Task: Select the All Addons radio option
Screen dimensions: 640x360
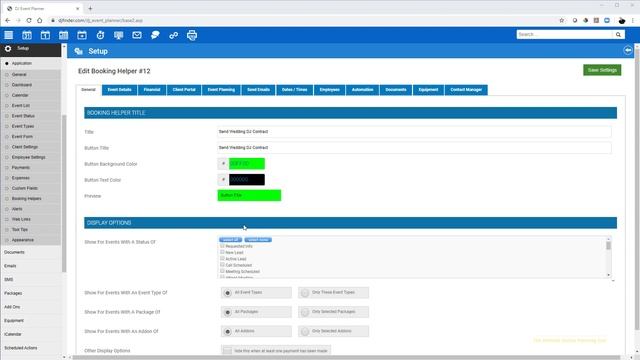Action: [x=228, y=331]
